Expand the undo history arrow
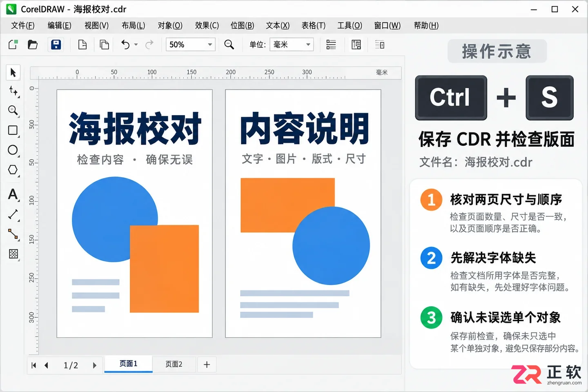 point(136,45)
